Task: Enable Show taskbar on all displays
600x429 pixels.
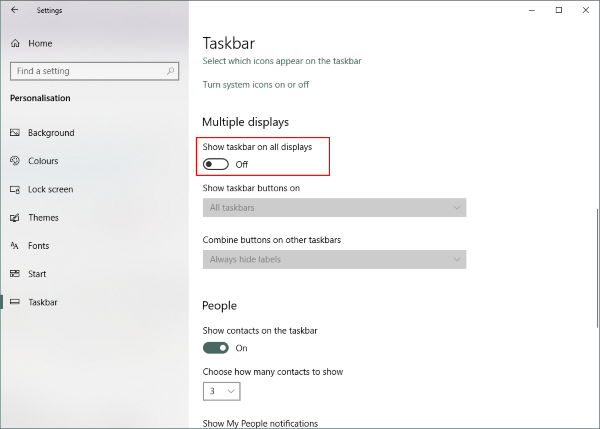Action: [216, 164]
